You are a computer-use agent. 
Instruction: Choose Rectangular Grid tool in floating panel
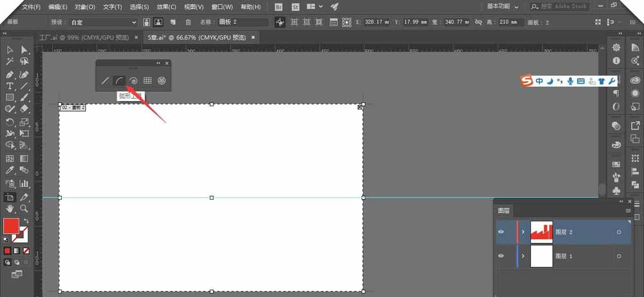click(x=147, y=81)
